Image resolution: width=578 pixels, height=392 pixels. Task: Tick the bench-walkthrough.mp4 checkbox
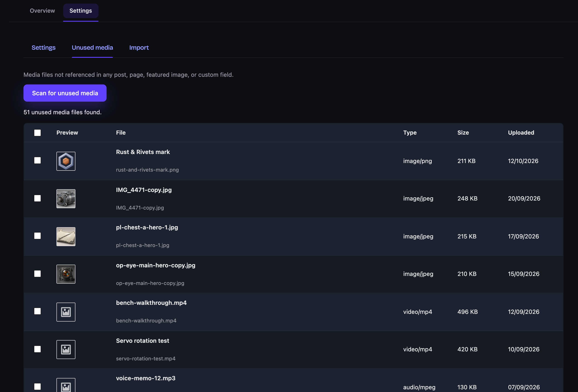(x=37, y=311)
